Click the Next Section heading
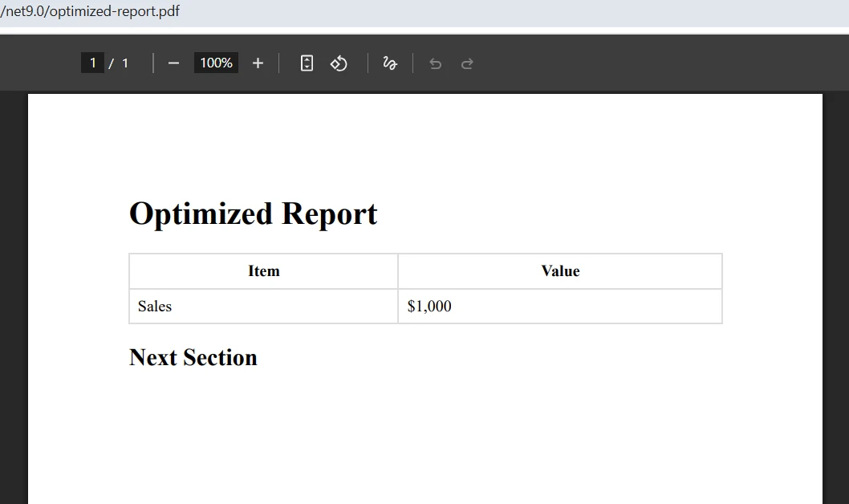The image size is (849, 504). (x=193, y=357)
